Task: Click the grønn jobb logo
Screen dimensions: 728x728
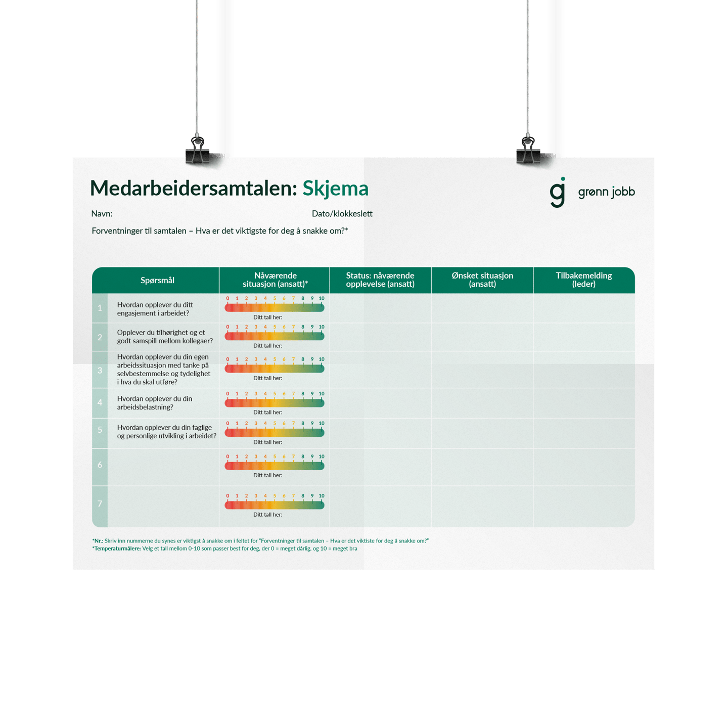Action: click(592, 192)
